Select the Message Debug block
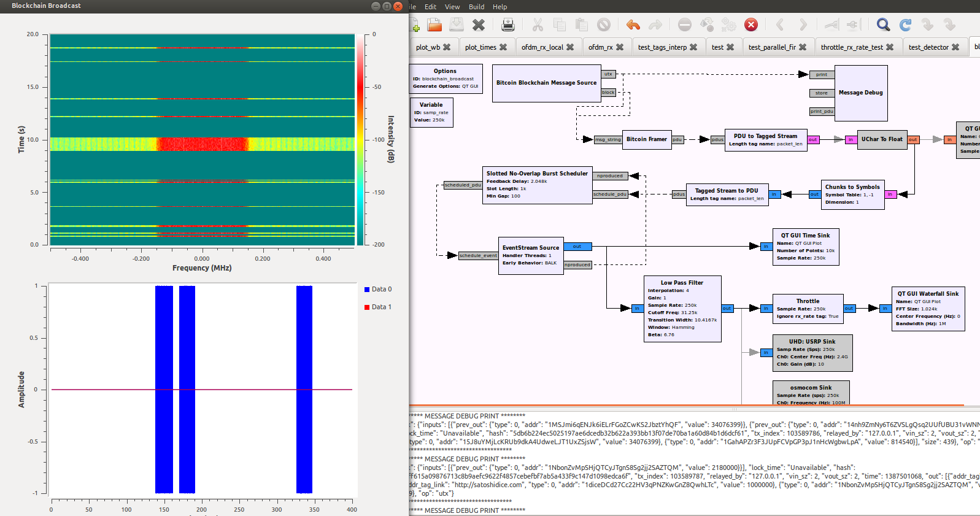This screenshot has width=980, height=516. (x=860, y=93)
